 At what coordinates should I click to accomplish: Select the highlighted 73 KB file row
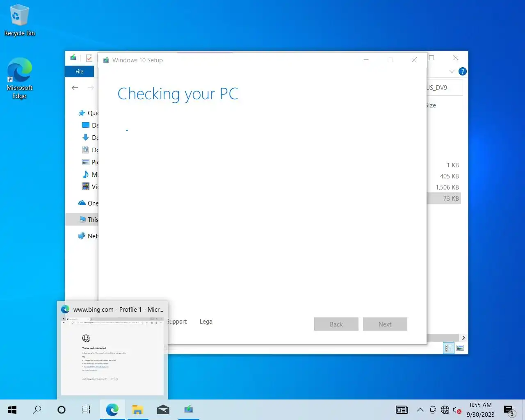(x=444, y=199)
